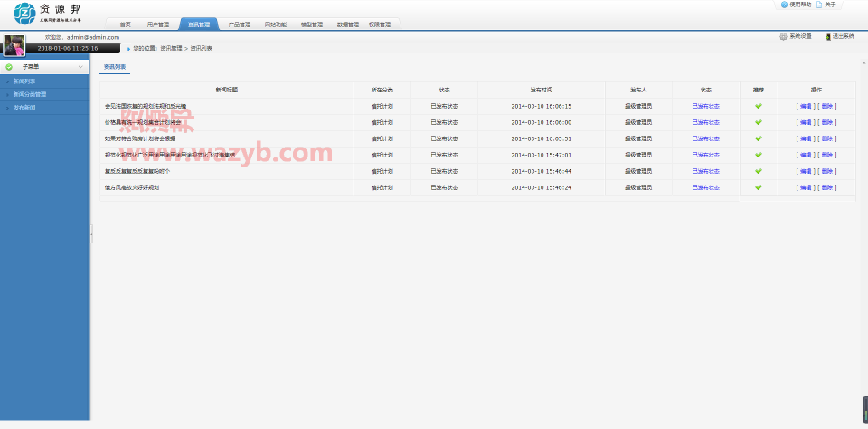Toggle recommend checkmark for 16:06:15 row

coord(759,106)
